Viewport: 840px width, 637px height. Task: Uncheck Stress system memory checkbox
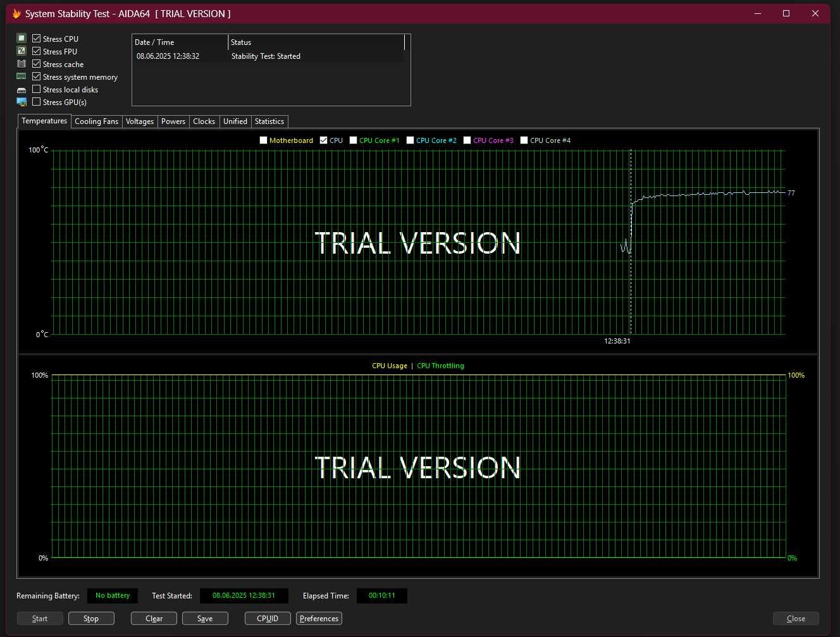coord(37,76)
